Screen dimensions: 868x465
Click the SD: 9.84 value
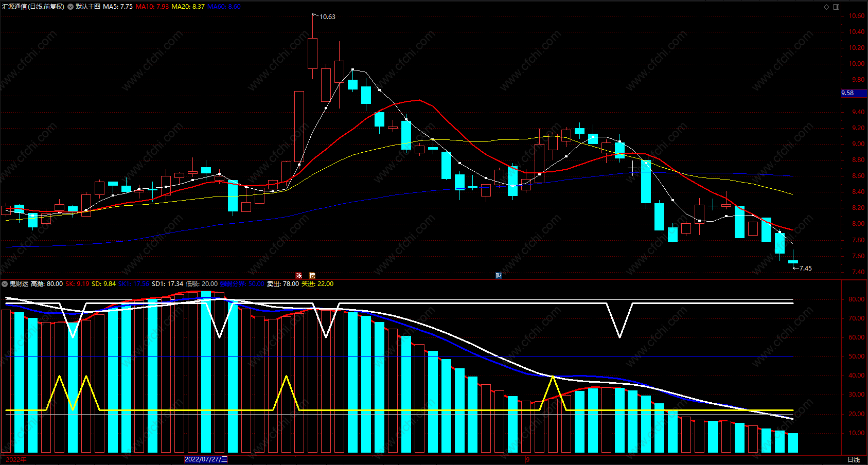tap(103, 284)
